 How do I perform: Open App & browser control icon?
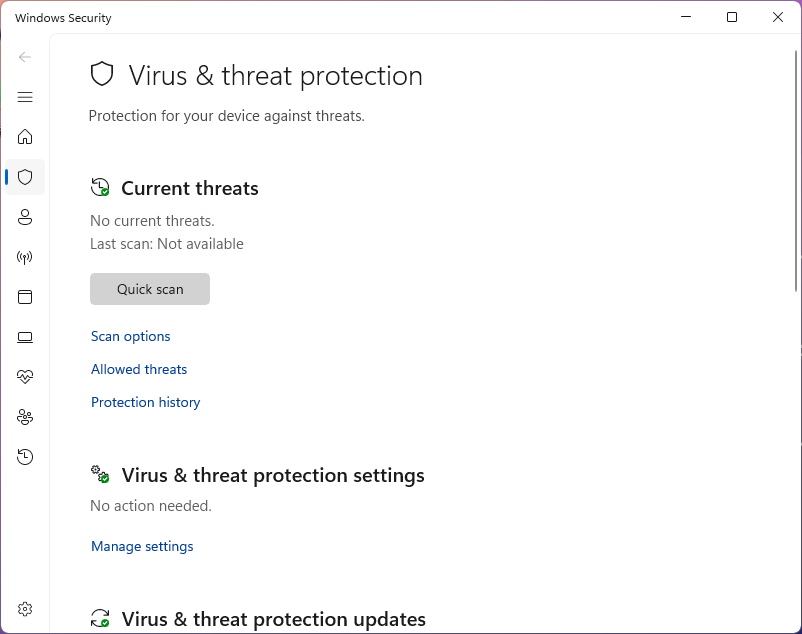coord(25,297)
